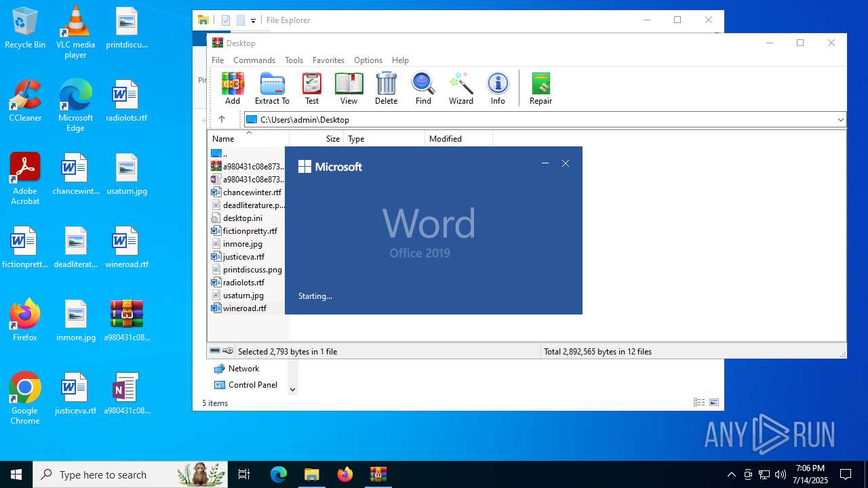Run the Test archive tool

tap(312, 89)
